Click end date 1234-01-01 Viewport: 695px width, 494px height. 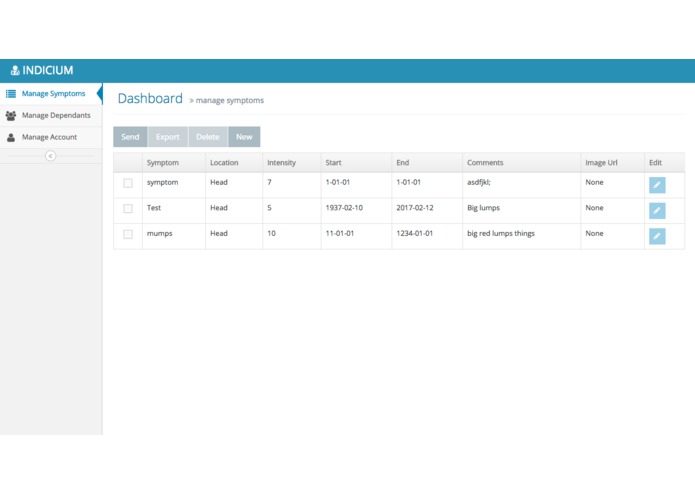coord(414,233)
